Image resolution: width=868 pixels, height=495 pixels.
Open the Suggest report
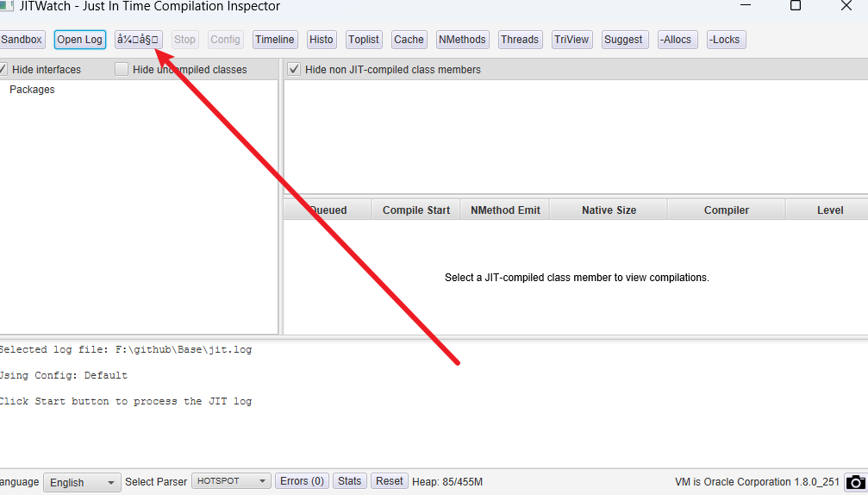pyautogui.click(x=623, y=40)
